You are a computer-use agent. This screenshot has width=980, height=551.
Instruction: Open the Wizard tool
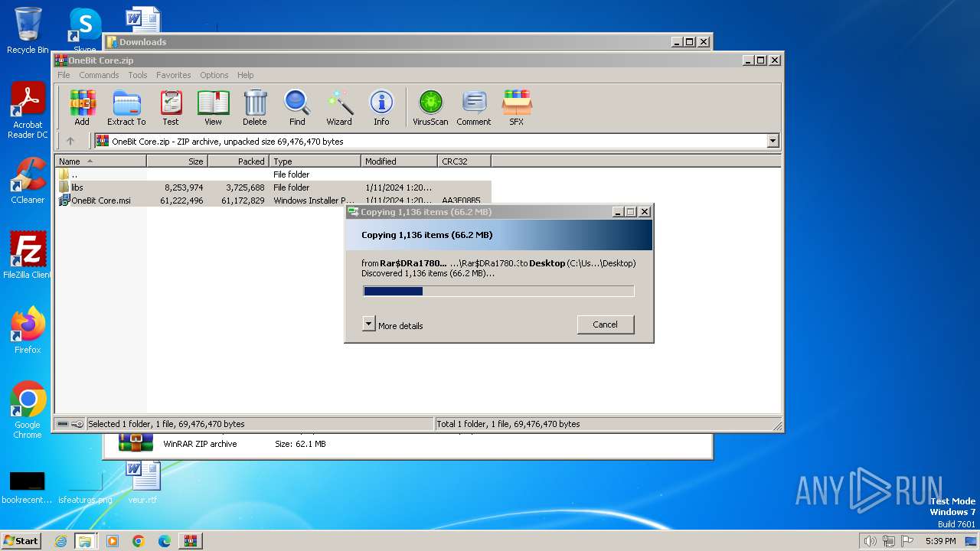coord(339,108)
